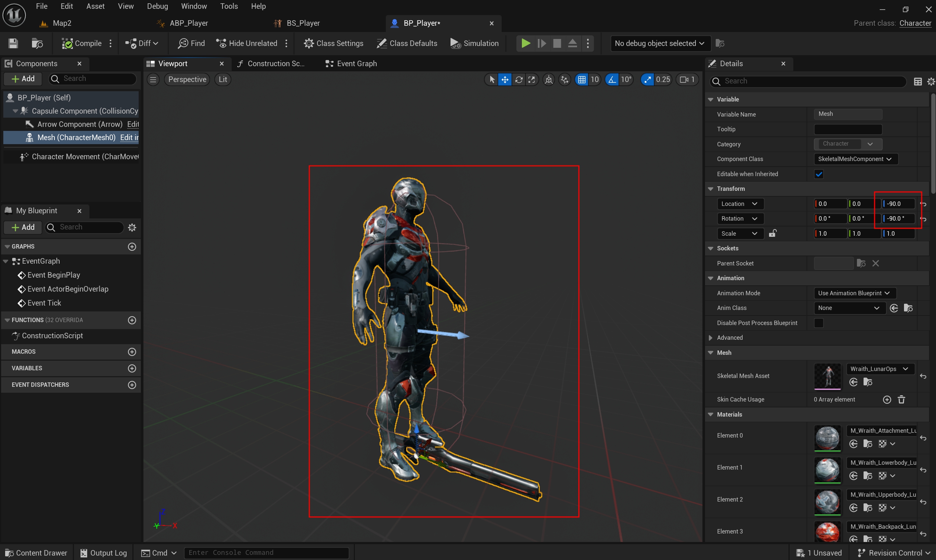Add a new variable with plus icon
This screenshot has width=936, height=560.
coord(132,368)
